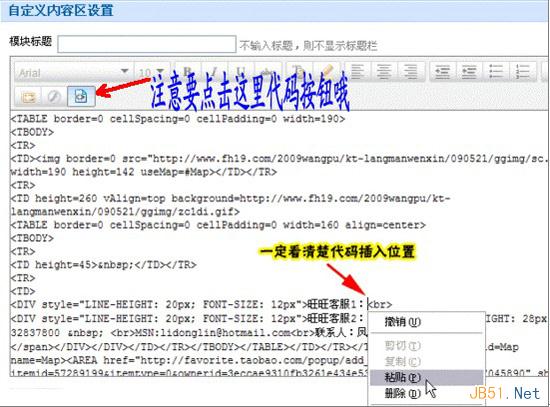Click the increase indent icon
The height and width of the screenshot is (407, 550).
pyautogui.click(x=469, y=72)
